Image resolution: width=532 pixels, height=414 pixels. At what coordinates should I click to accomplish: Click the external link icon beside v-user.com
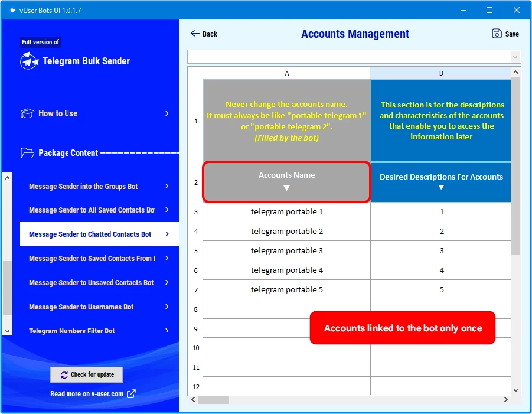131,394
